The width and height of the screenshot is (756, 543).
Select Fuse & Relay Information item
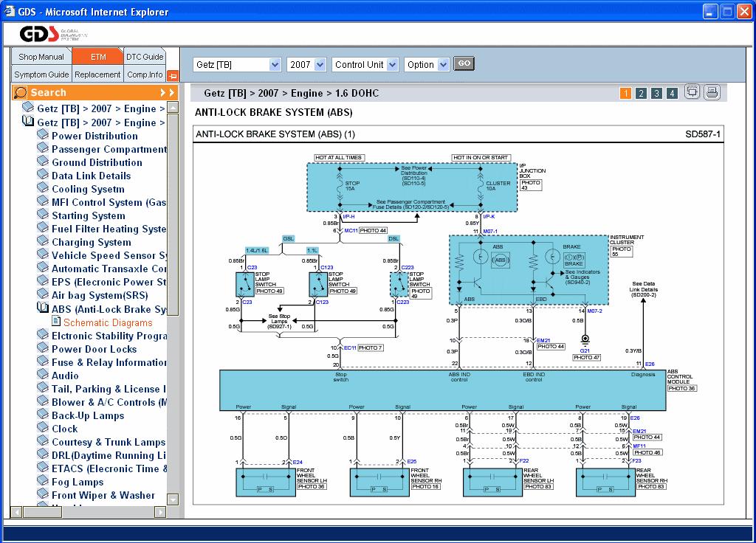point(109,362)
